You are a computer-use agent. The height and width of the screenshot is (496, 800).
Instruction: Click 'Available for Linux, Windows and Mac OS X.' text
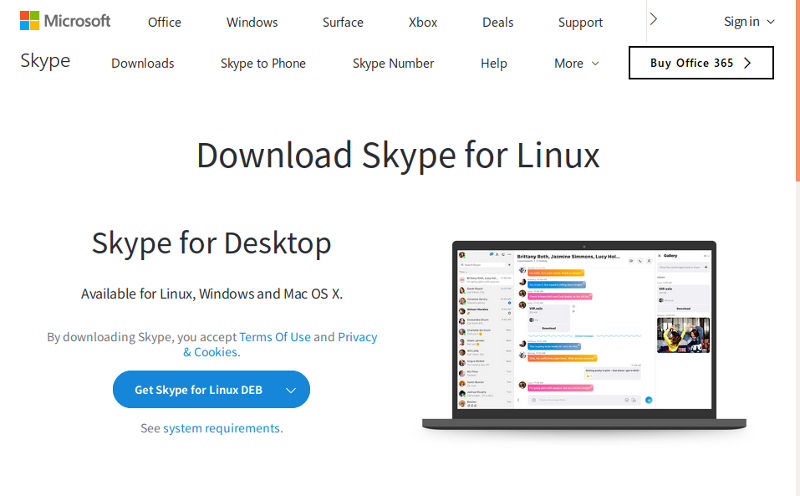[212, 294]
